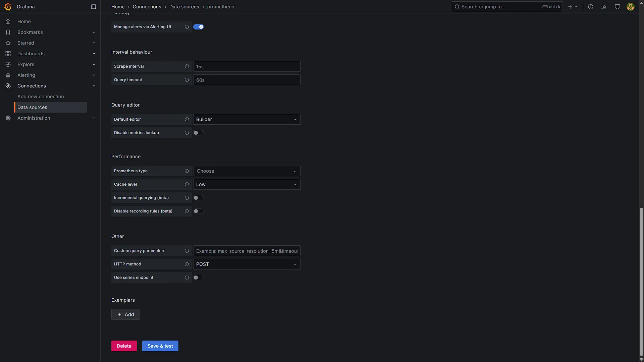This screenshot has width=644, height=362.
Task: Click the vertical page scrollbar thumb
Action: (x=641, y=282)
